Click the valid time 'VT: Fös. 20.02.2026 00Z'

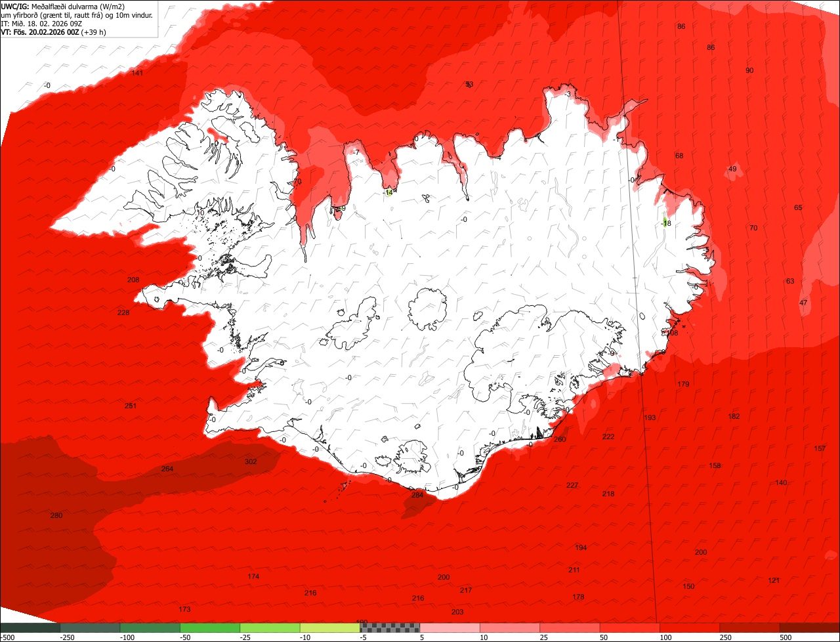(x=40, y=32)
